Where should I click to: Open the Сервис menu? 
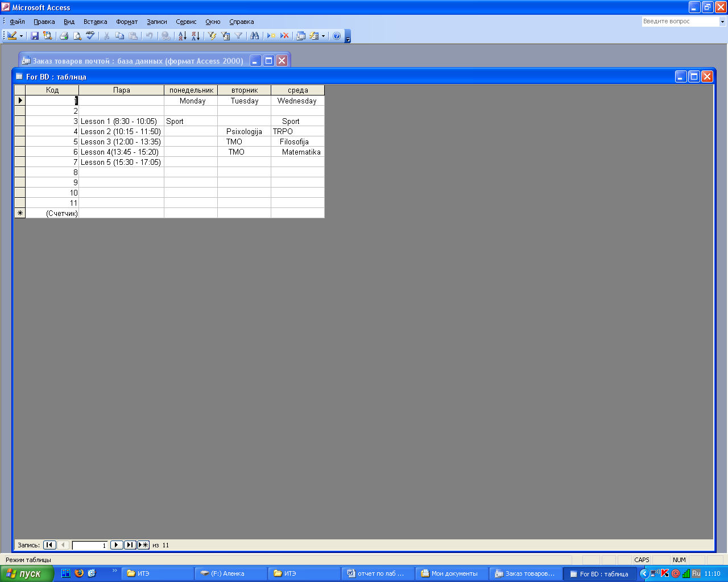coord(186,22)
